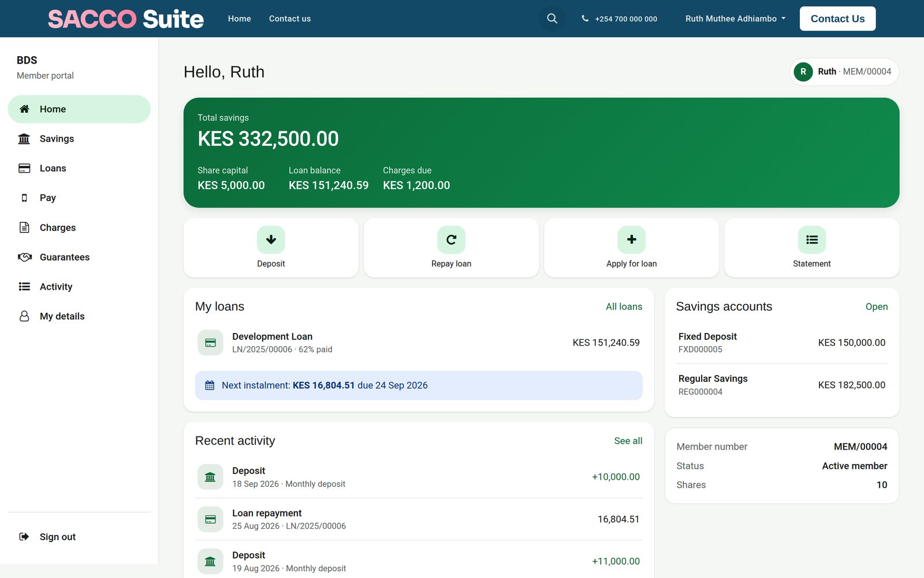Click Loan balance KES 151,240.59 in green card

click(x=329, y=186)
